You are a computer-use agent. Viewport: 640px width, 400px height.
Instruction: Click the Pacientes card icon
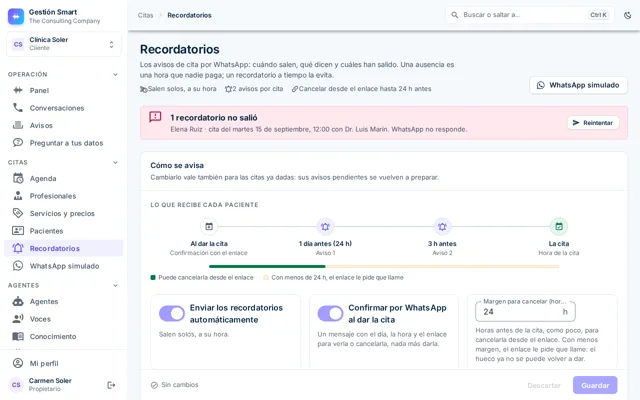pyautogui.click(x=18, y=231)
